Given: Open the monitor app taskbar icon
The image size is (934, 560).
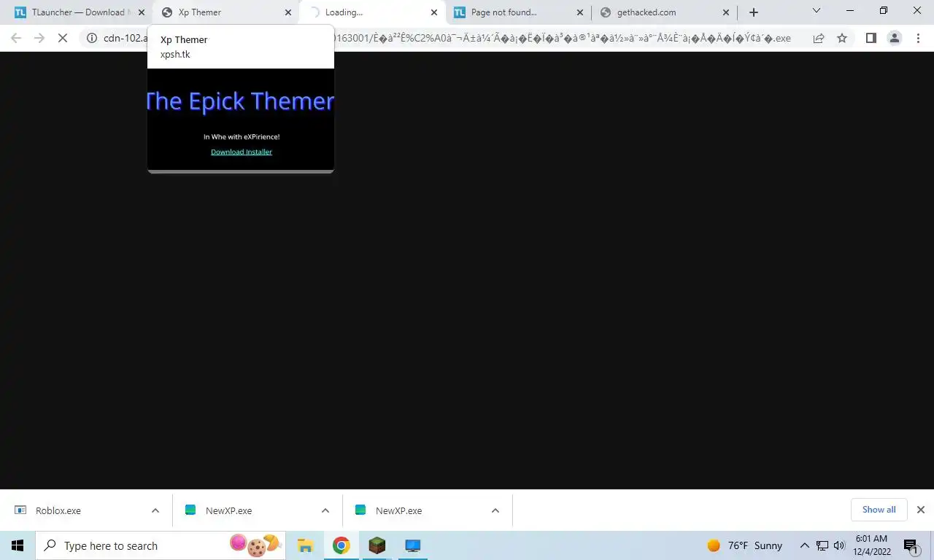Looking at the screenshot, I should pyautogui.click(x=412, y=545).
